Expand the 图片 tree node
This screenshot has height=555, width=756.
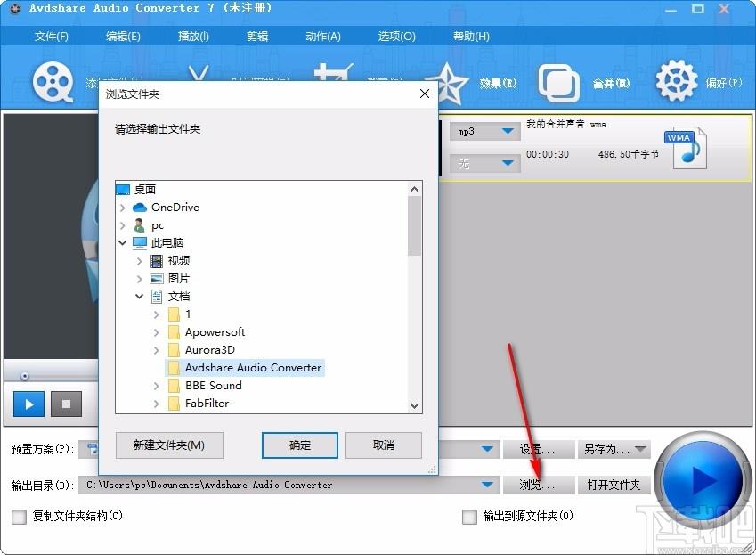[139, 279]
